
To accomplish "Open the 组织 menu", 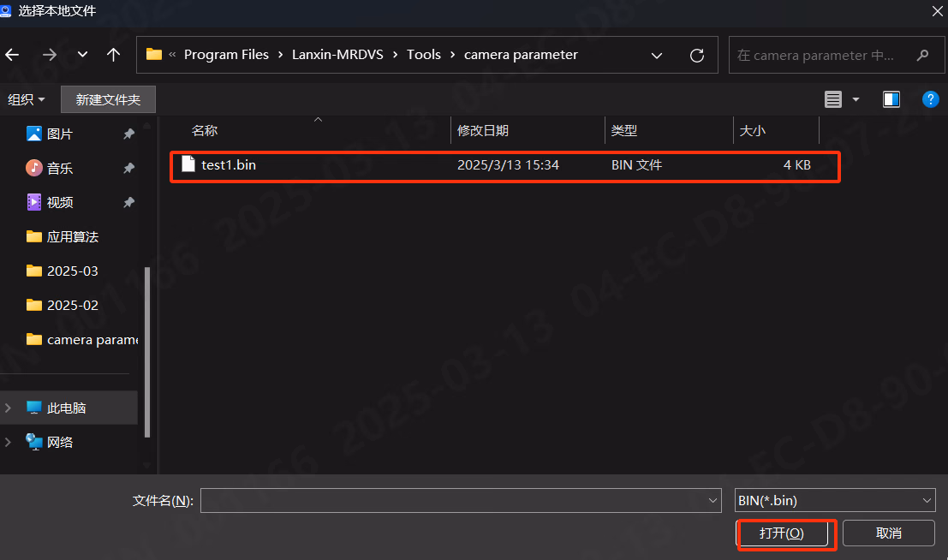I will pos(26,100).
